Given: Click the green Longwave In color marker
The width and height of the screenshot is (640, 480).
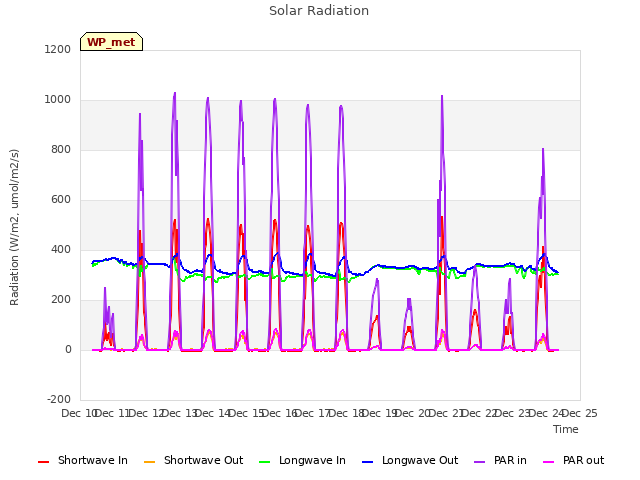Looking at the screenshot, I should click(x=264, y=462).
